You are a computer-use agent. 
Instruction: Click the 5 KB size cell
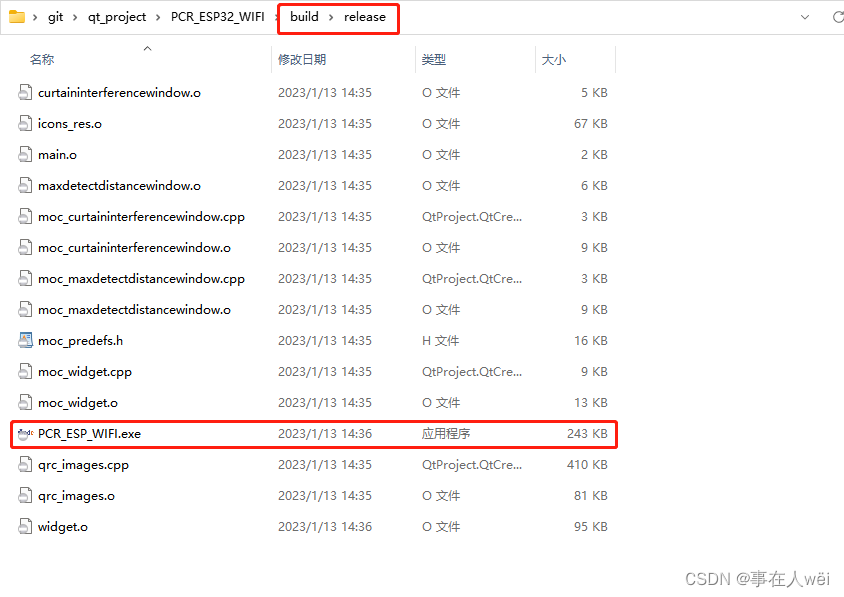click(594, 93)
